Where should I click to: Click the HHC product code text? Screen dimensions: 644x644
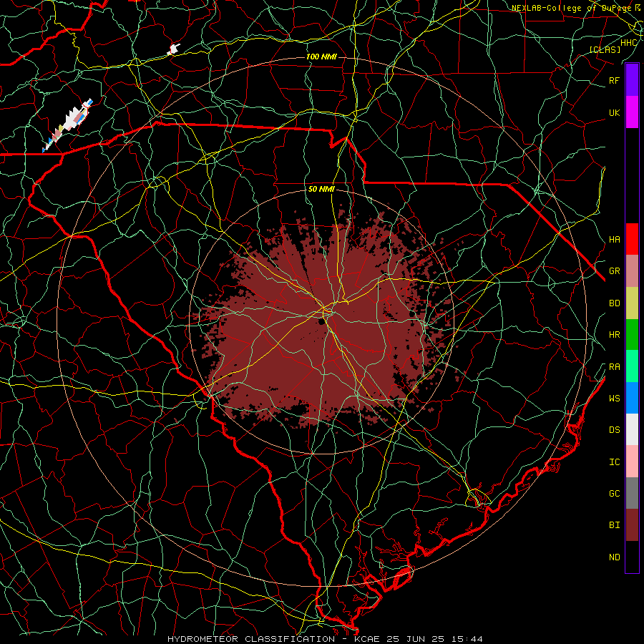point(629,43)
